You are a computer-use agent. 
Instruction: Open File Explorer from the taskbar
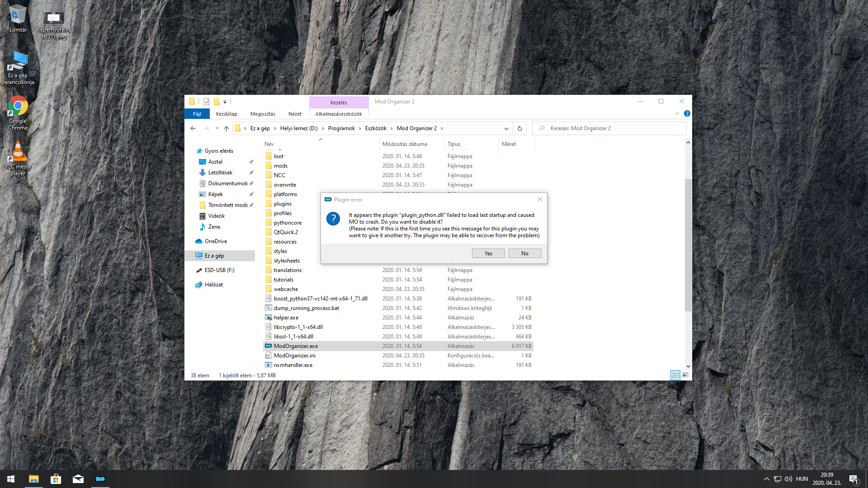(33, 479)
